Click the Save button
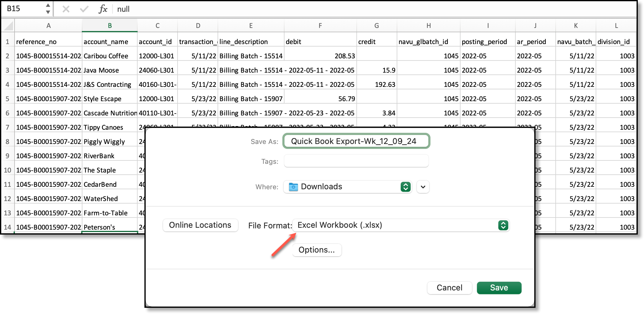The height and width of the screenshot is (314, 644). pos(499,288)
